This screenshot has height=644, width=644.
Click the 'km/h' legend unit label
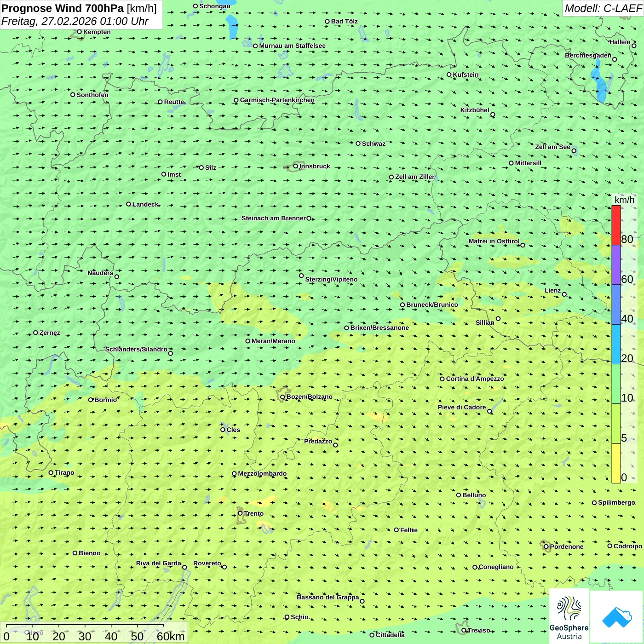coord(624,200)
